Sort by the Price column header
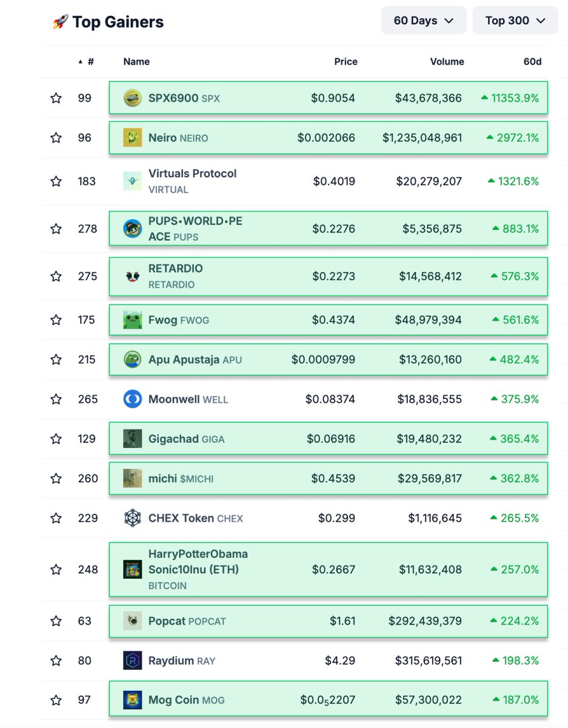Viewport: 568px width, 728px height. tap(346, 61)
